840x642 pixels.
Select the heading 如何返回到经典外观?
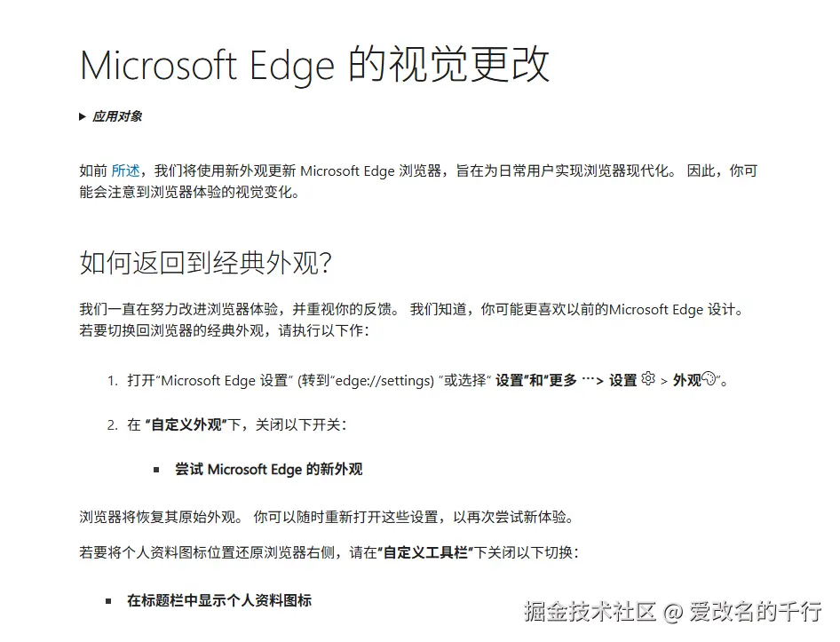coord(205,263)
